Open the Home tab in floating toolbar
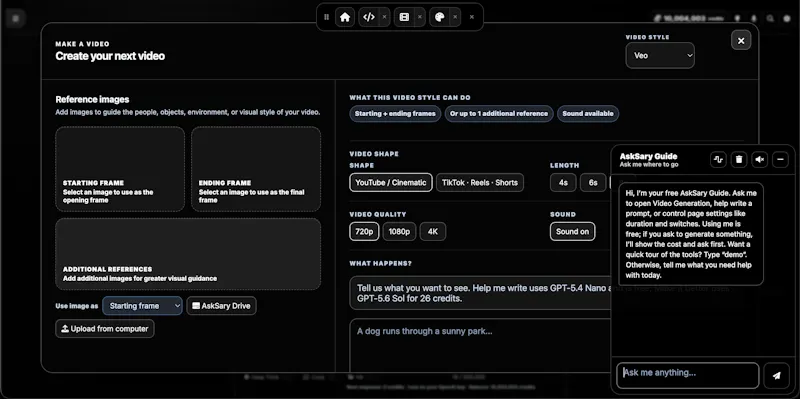The image size is (800, 399). [345, 17]
